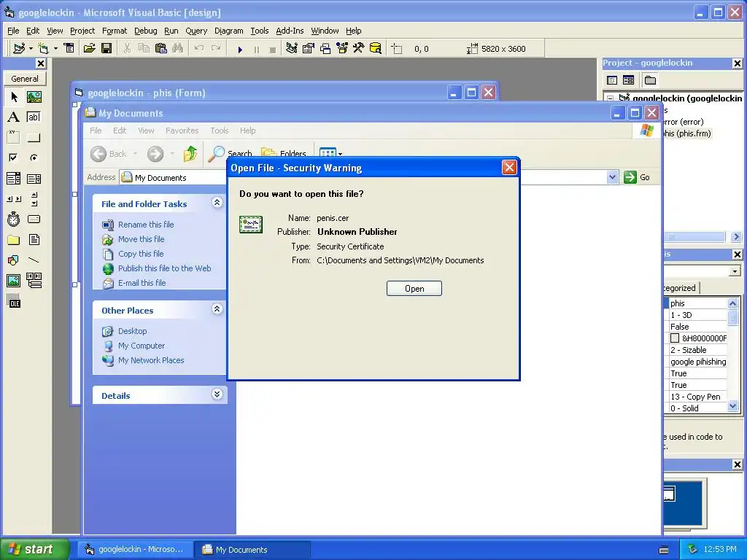The image size is (747, 560).
Task: Open the Format menu
Action: pos(115,31)
